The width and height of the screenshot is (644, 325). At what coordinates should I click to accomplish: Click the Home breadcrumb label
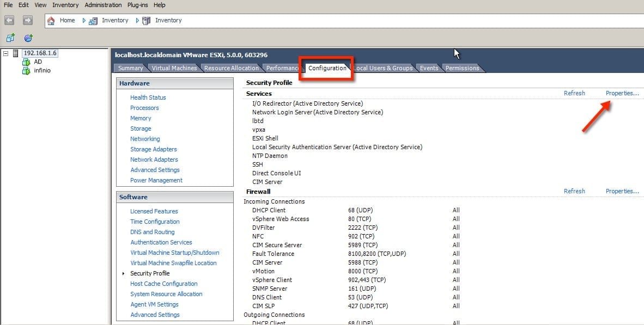pyautogui.click(x=68, y=20)
